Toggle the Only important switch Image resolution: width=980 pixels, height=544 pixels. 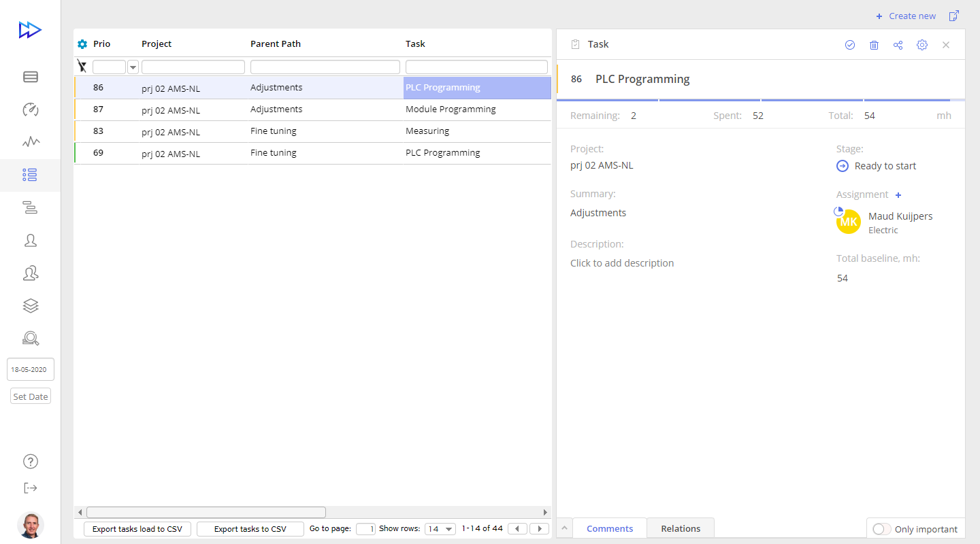pyautogui.click(x=881, y=529)
